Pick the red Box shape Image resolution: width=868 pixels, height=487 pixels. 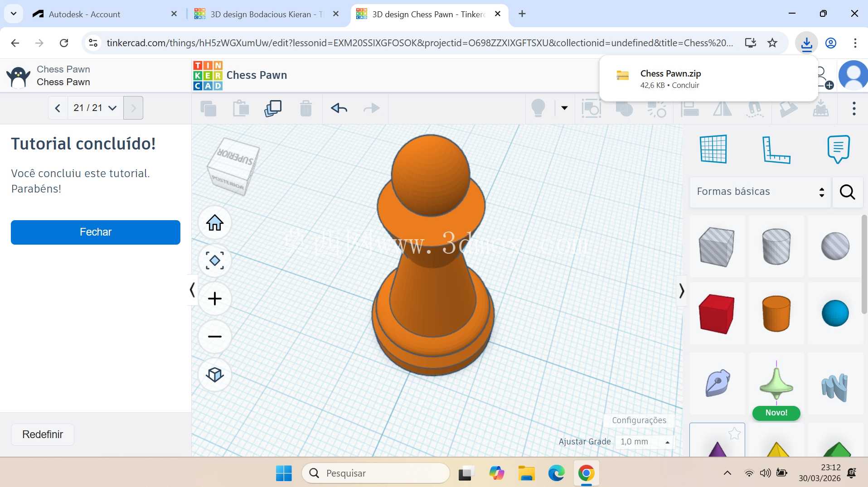tap(717, 313)
